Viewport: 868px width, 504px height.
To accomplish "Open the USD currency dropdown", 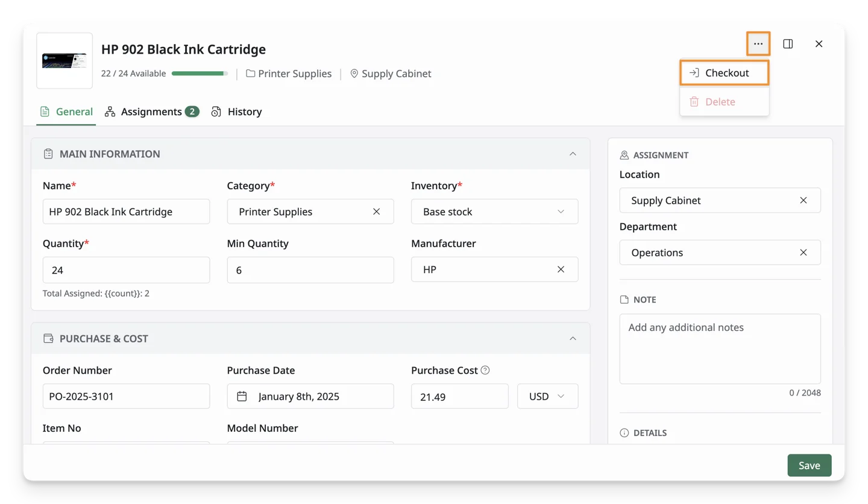I will pyautogui.click(x=548, y=396).
